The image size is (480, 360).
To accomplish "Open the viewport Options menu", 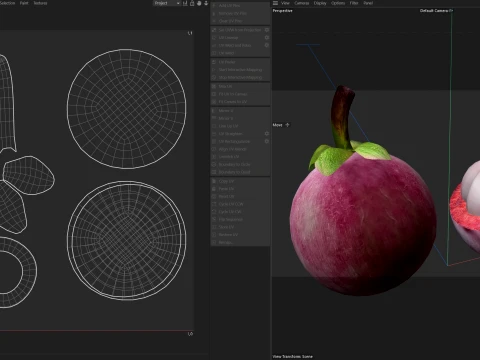I will [338, 3].
